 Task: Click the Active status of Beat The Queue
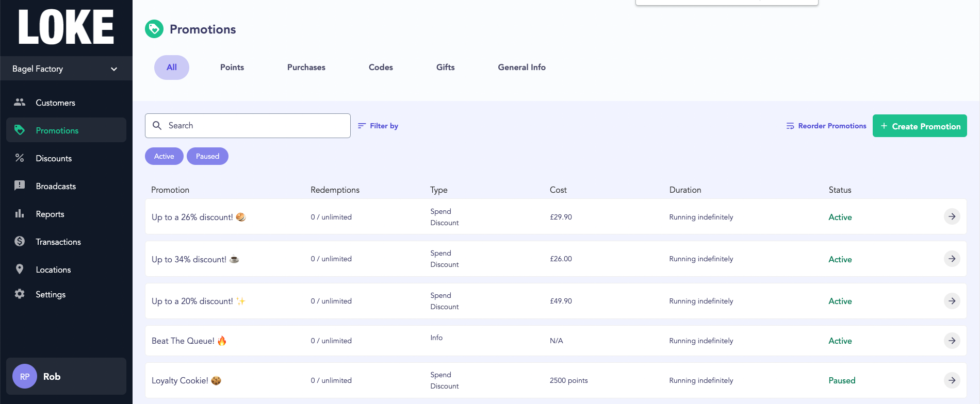(x=840, y=341)
